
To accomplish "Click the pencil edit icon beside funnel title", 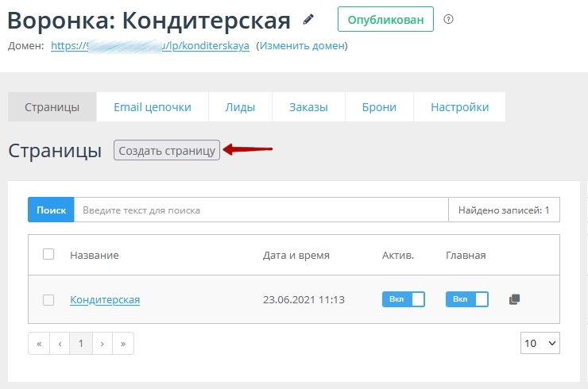I will click(308, 18).
